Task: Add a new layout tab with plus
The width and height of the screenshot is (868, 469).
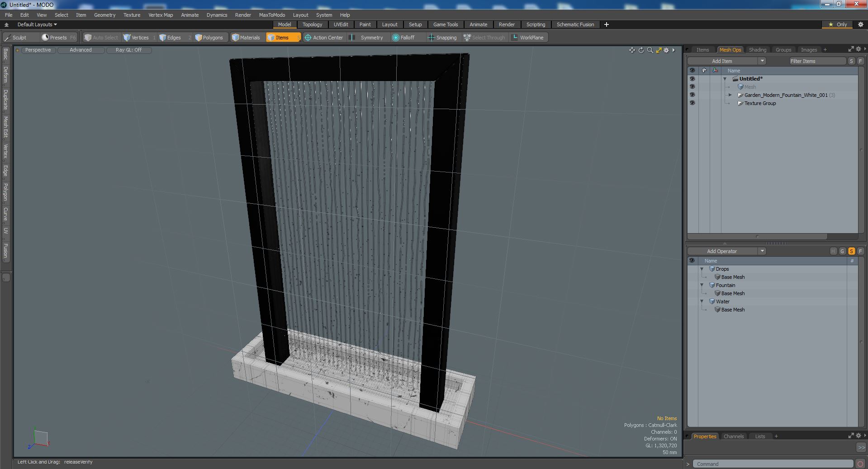Action: (x=607, y=24)
